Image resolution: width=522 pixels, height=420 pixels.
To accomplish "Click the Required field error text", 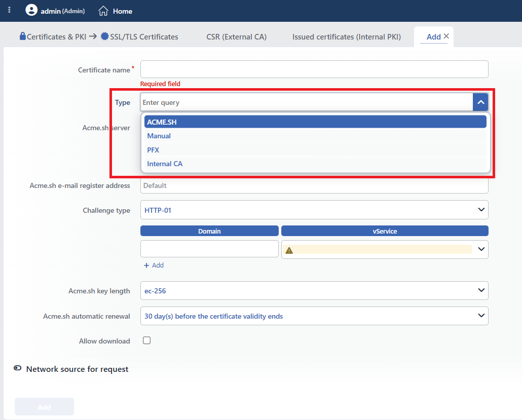I will point(160,84).
